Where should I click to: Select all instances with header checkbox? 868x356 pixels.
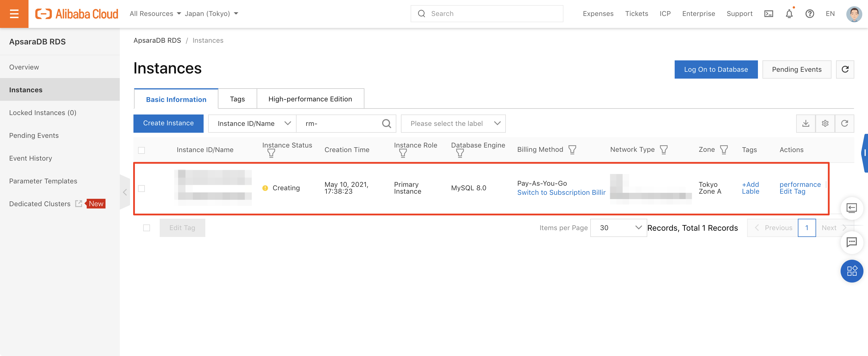(x=141, y=150)
